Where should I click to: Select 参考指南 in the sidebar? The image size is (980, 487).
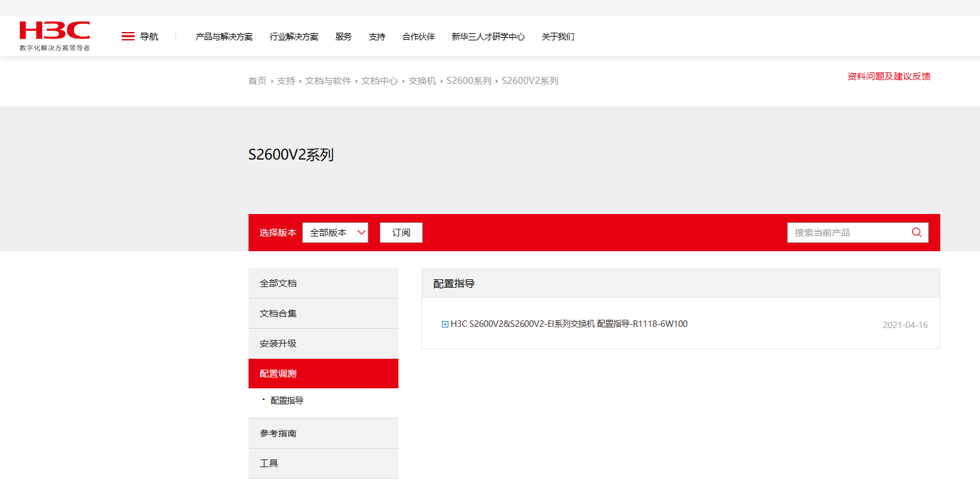coord(323,433)
